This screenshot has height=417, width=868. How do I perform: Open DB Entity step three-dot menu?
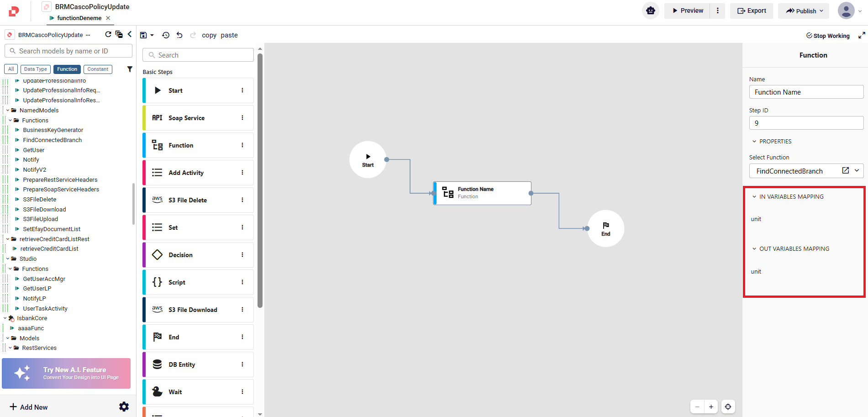pos(242,364)
